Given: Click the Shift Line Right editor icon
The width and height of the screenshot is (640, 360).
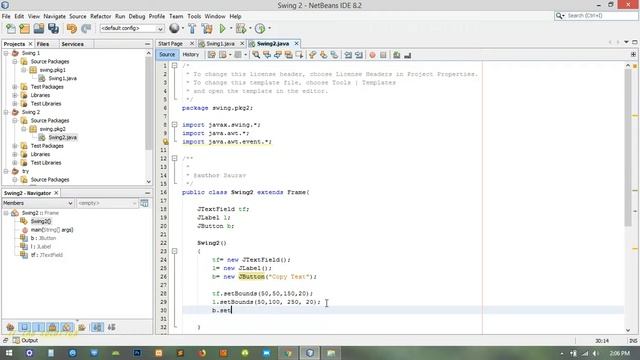Looking at the screenshot, I should (359, 55).
